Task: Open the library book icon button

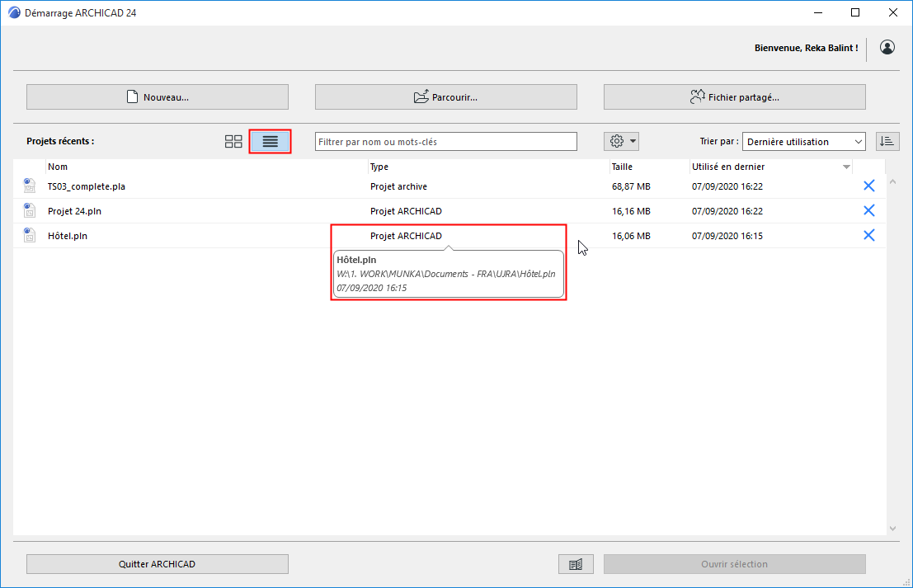Action: click(576, 564)
